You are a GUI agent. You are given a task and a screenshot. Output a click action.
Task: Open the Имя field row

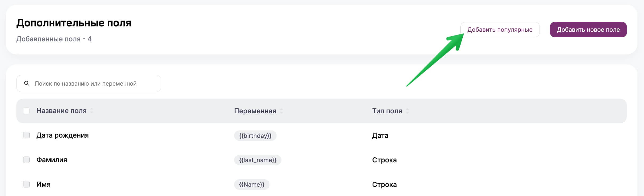coord(43,184)
